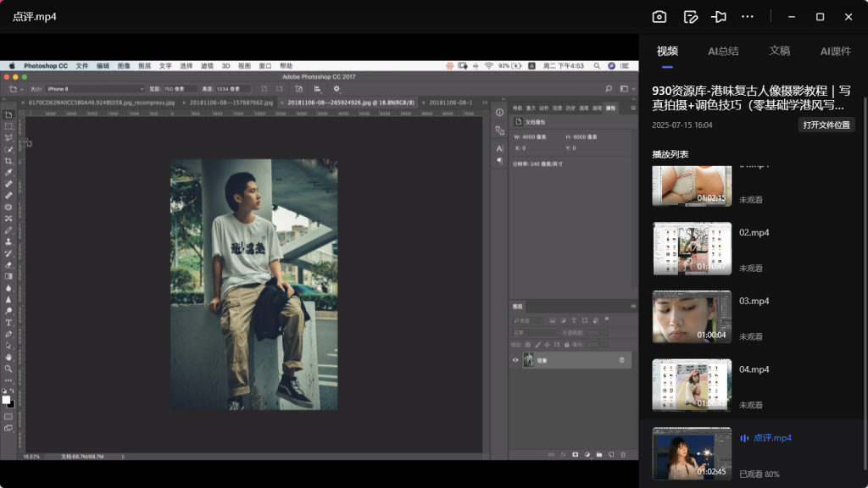This screenshot has height=488, width=868.
Task: Click the lock icon on background layer
Action: (621, 360)
